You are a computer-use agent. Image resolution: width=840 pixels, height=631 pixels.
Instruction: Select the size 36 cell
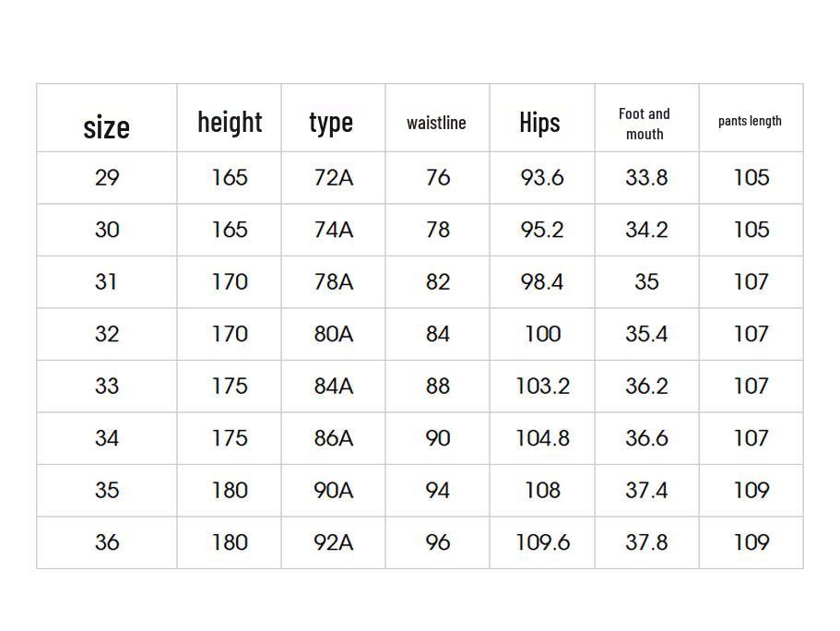tap(107, 542)
